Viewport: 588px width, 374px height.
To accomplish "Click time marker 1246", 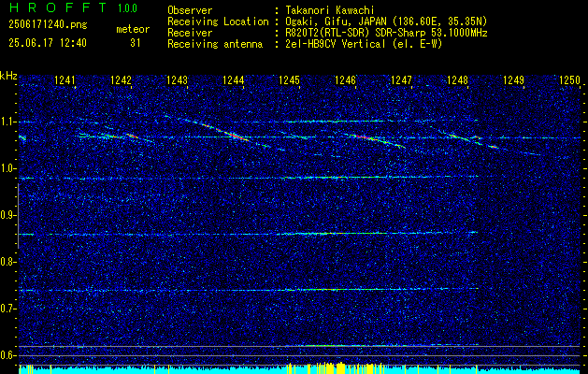I will 345,79.
